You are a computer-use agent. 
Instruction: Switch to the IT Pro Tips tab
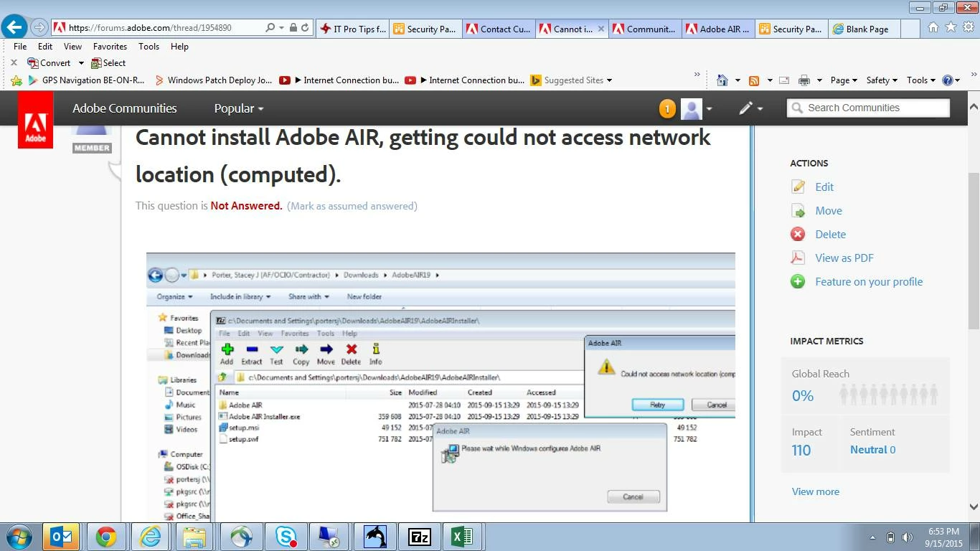352,29
